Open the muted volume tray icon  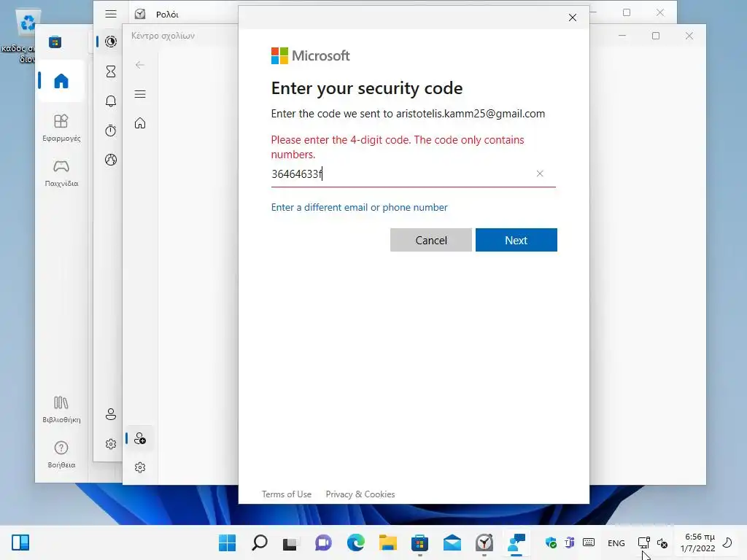tap(662, 542)
